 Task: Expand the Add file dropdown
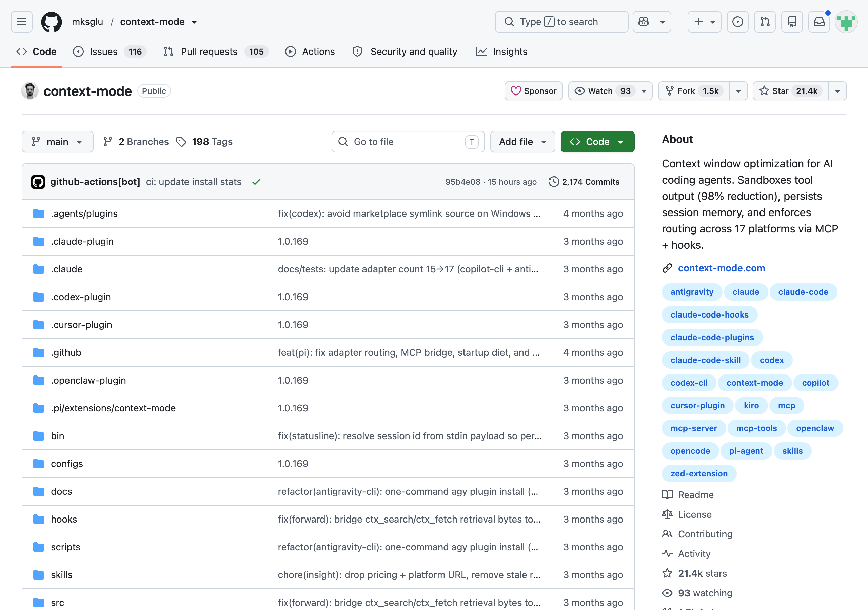(x=522, y=142)
